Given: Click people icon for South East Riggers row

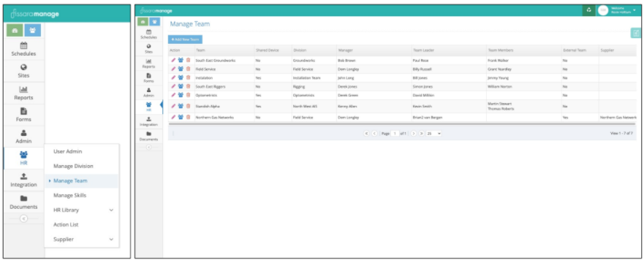Looking at the screenshot, I should point(181,87).
